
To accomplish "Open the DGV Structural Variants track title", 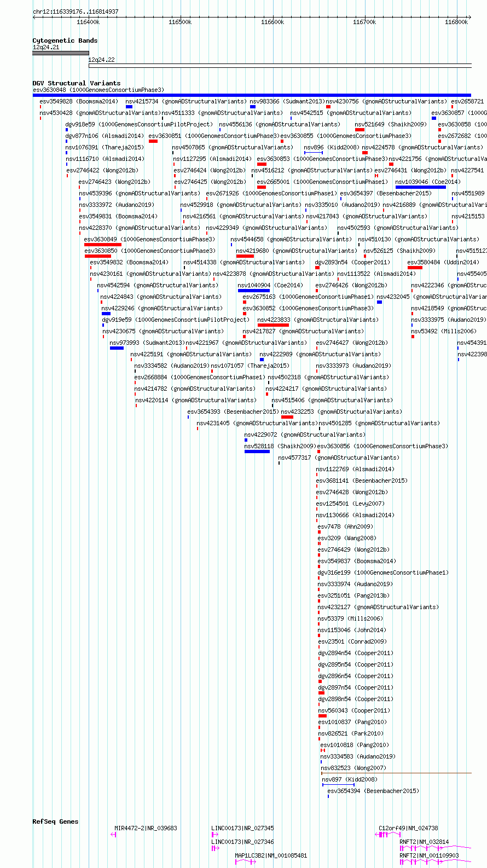I will pos(77,83).
